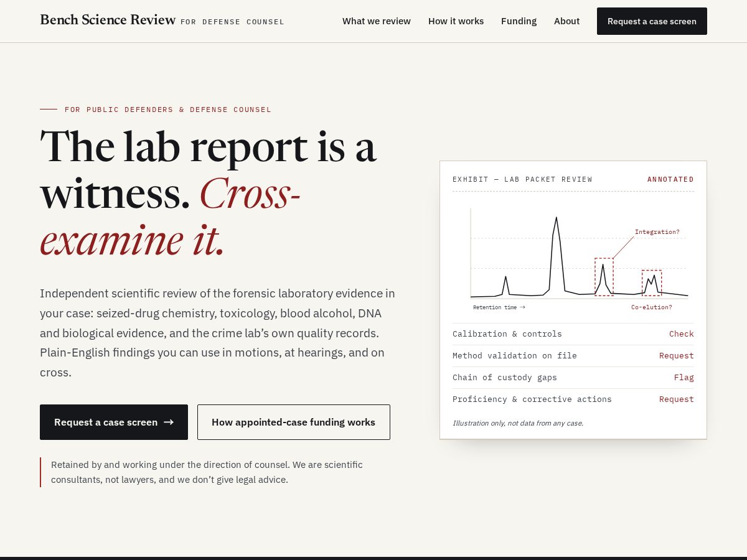Click the Bench Science Review logo

point(108,20)
